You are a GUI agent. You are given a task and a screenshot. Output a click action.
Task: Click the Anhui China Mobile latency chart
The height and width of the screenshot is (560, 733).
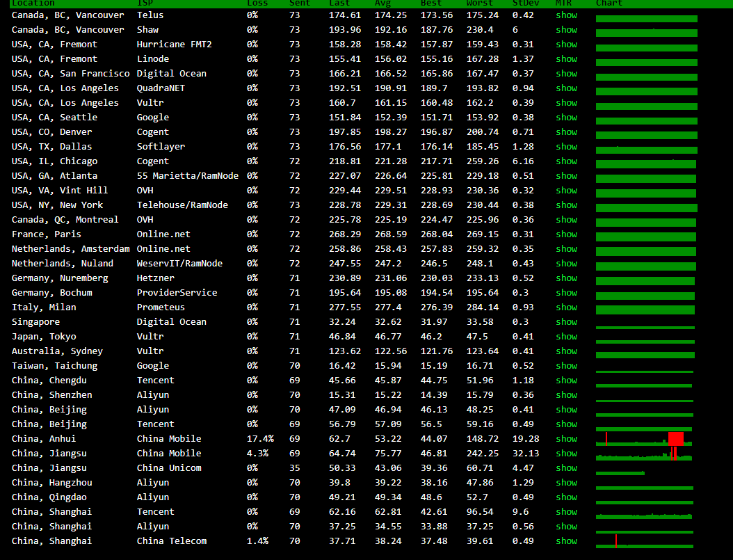tap(644, 440)
